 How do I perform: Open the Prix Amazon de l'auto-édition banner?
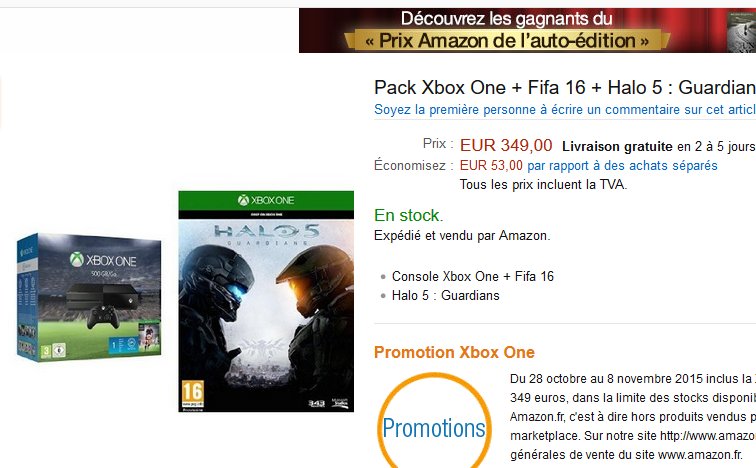point(527,30)
